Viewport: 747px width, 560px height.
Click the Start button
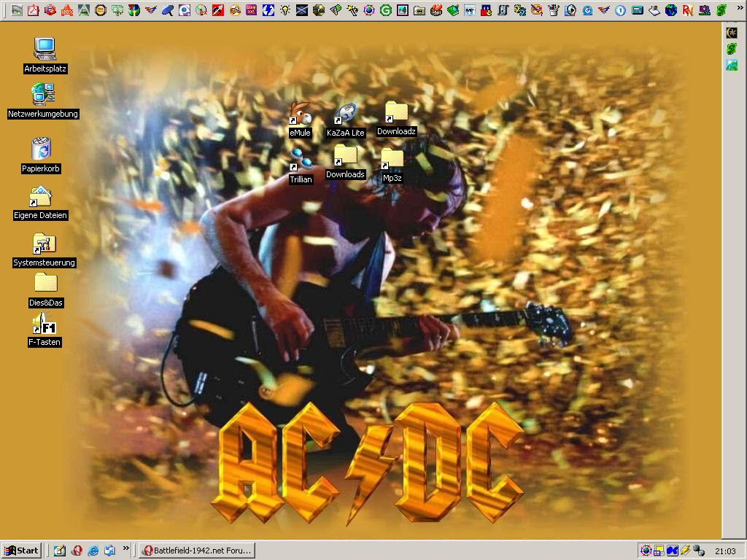(21, 551)
